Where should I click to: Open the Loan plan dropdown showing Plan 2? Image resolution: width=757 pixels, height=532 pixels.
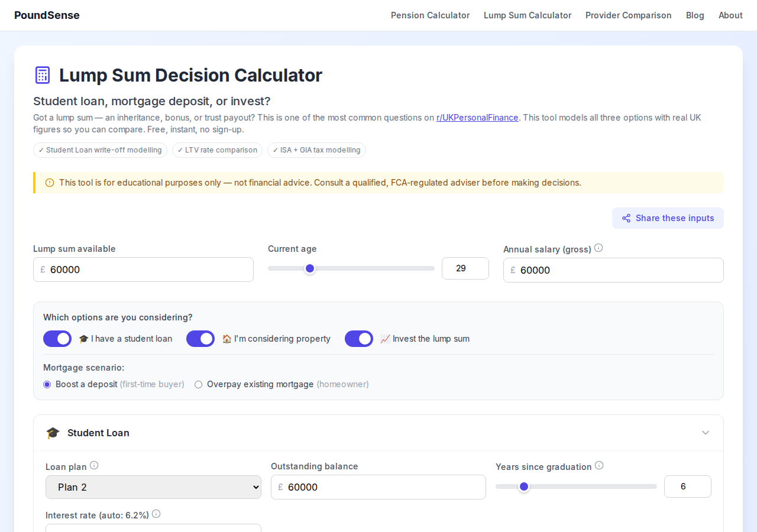[153, 486]
